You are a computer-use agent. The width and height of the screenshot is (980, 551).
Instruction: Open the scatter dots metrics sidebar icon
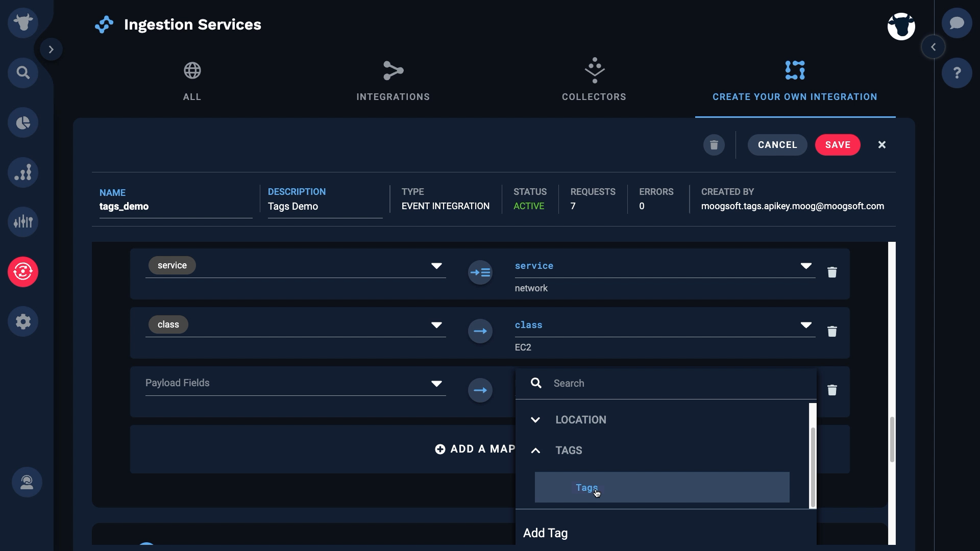coord(23,172)
